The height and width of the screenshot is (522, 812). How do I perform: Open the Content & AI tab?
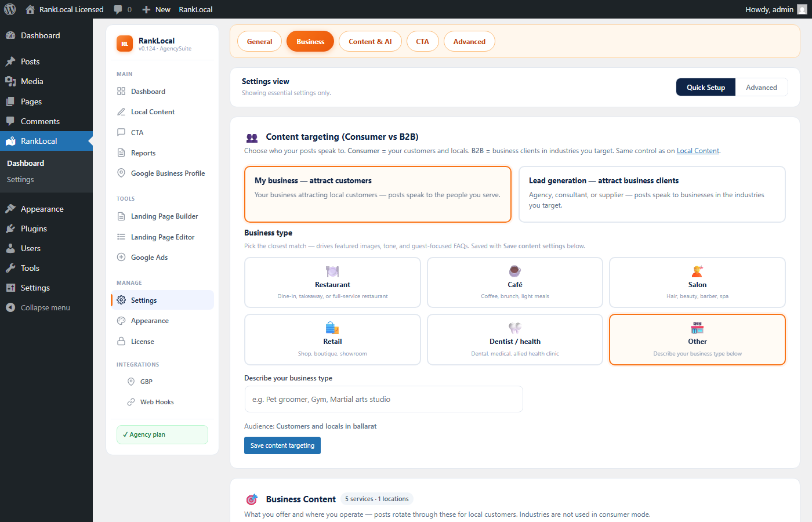click(x=370, y=41)
